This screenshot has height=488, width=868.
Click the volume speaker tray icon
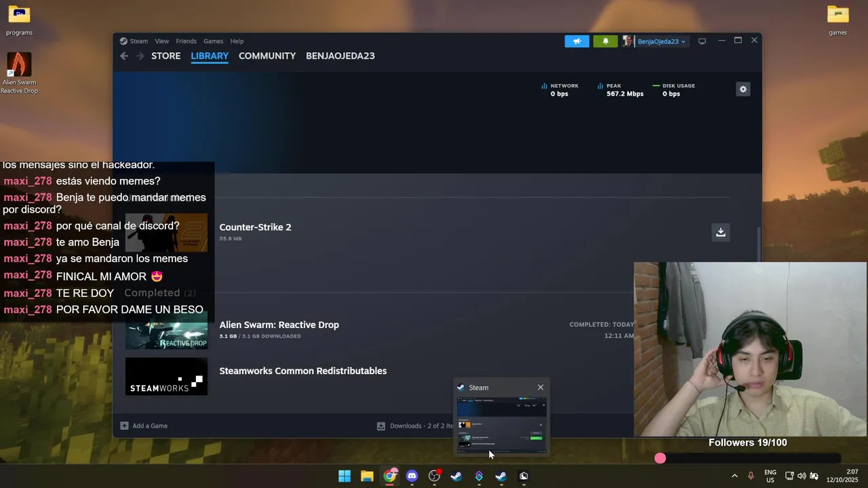coord(802,476)
